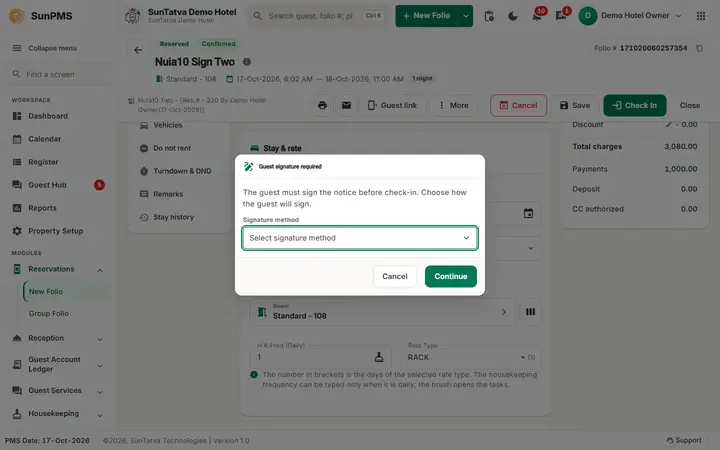Click the housekeeping note info icon
The height and width of the screenshot is (450, 720).
(x=254, y=375)
